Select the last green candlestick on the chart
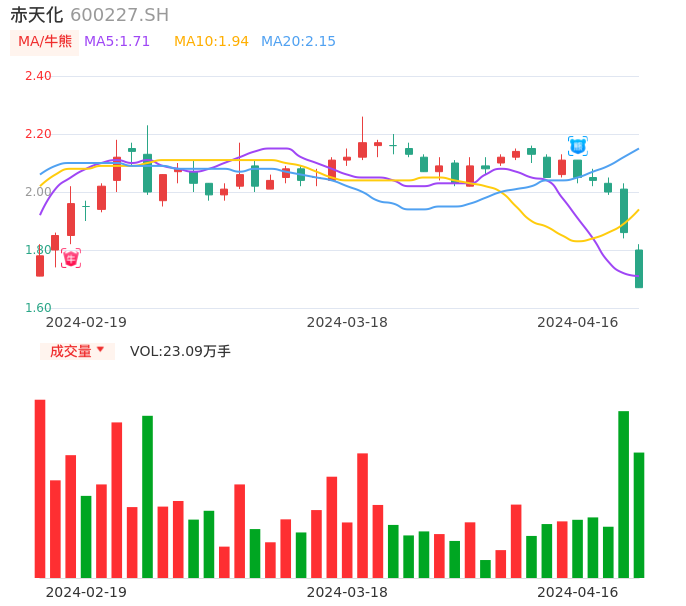The width and height of the screenshot is (686, 606). [639, 269]
